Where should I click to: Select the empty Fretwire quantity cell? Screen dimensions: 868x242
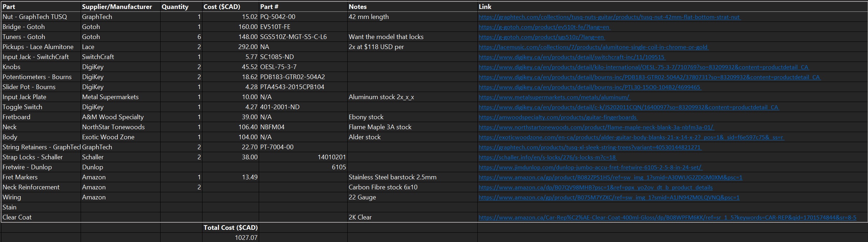[x=181, y=167]
